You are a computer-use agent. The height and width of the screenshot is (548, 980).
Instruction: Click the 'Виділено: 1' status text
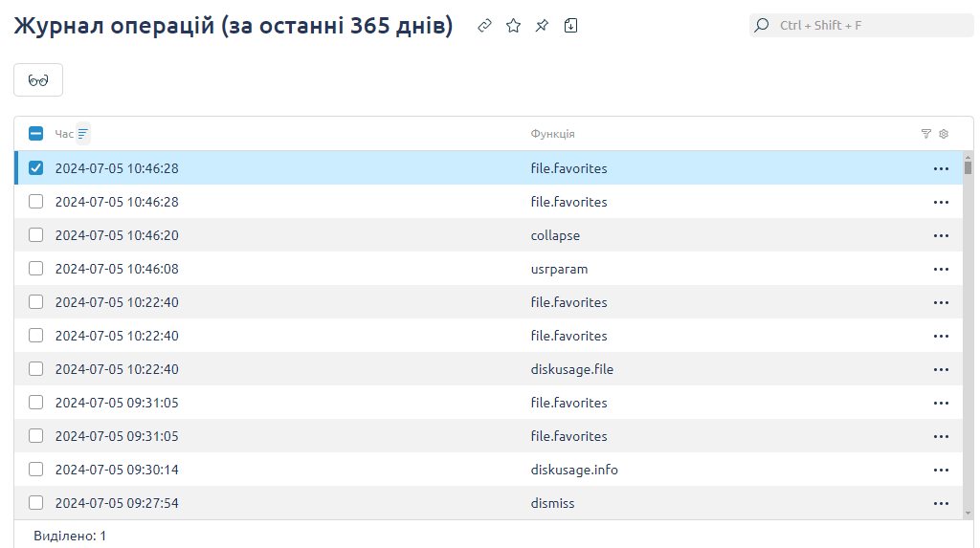(x=70, y=536)
